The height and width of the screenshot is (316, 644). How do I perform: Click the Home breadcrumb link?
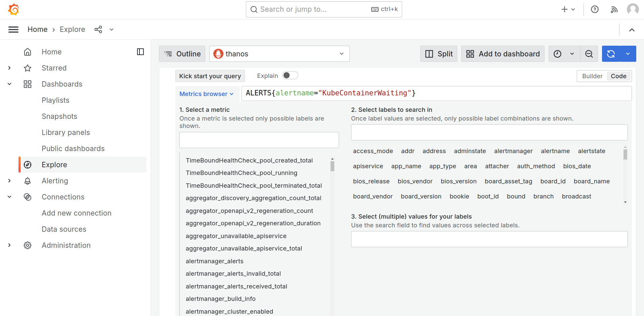click(37, 30)
